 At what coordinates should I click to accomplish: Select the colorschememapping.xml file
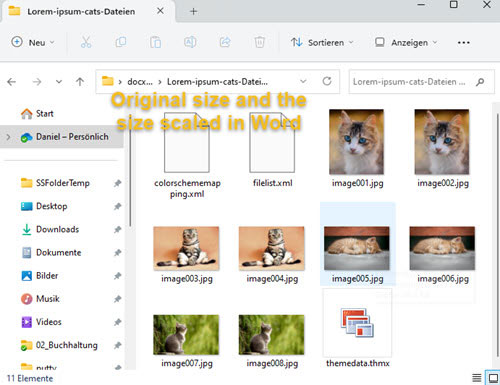pos(187,154)
